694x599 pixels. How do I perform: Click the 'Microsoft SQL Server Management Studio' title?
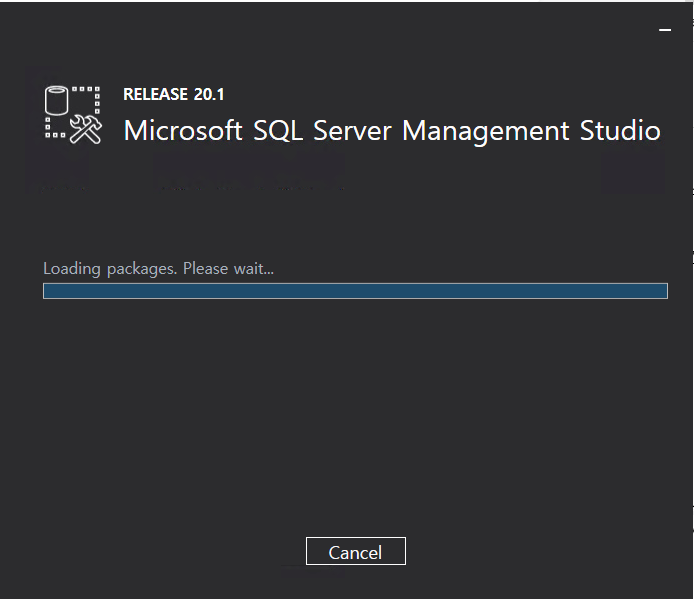(x=392, y=131)
